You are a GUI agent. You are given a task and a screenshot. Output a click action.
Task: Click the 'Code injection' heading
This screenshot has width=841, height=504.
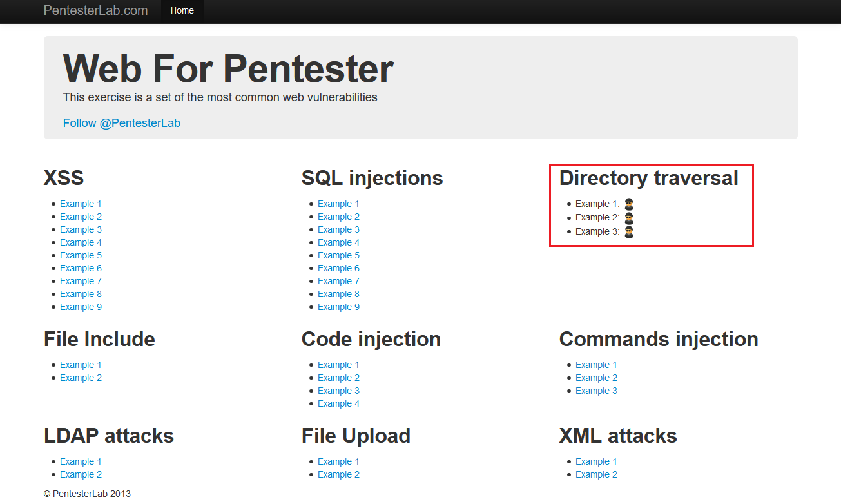(x=371, y=339)
